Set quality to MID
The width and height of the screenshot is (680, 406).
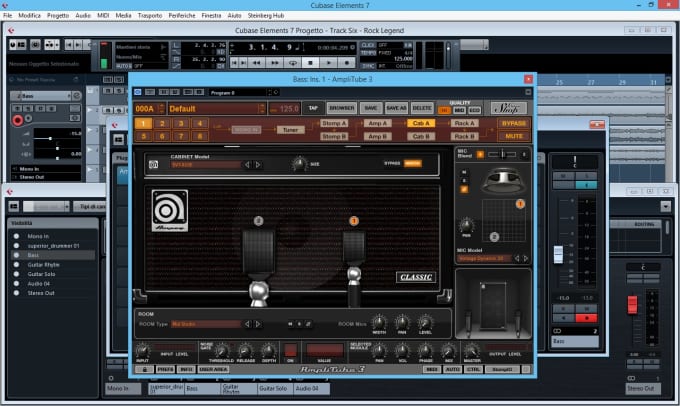click(x=459, y=111)
